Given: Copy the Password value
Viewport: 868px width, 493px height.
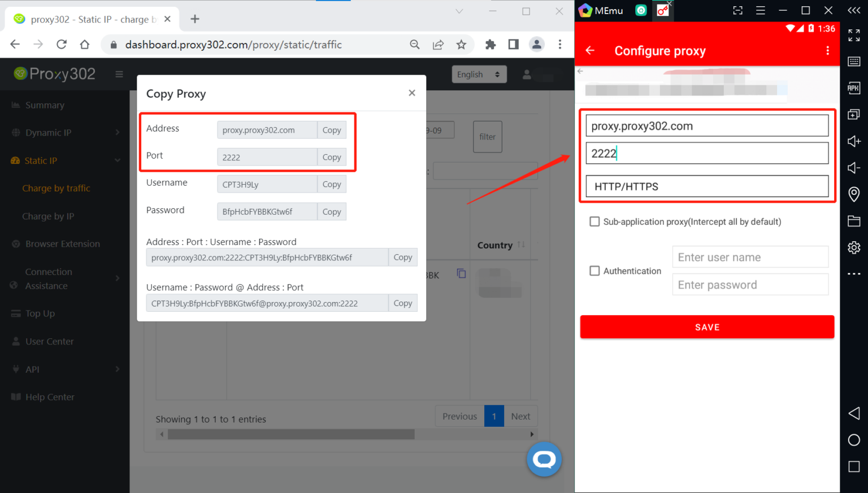Looking at the screenshot, I should click(332, 212).
